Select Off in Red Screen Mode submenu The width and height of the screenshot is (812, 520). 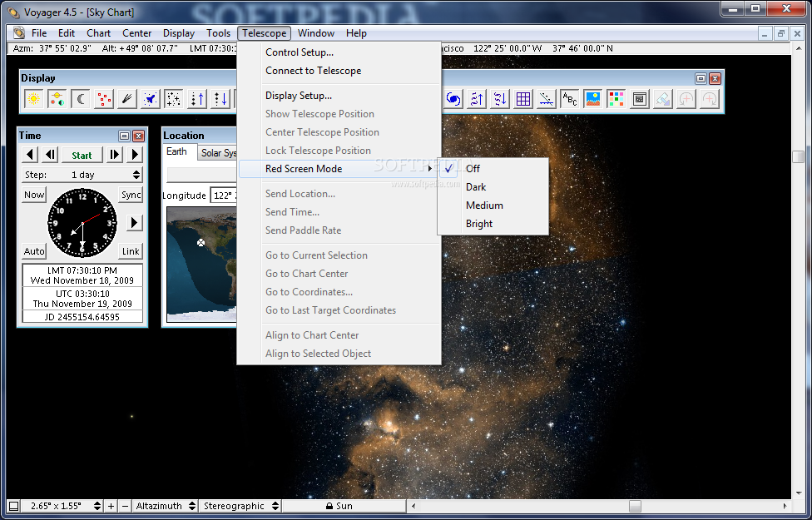pyautogui.click(x=493, y=168)
